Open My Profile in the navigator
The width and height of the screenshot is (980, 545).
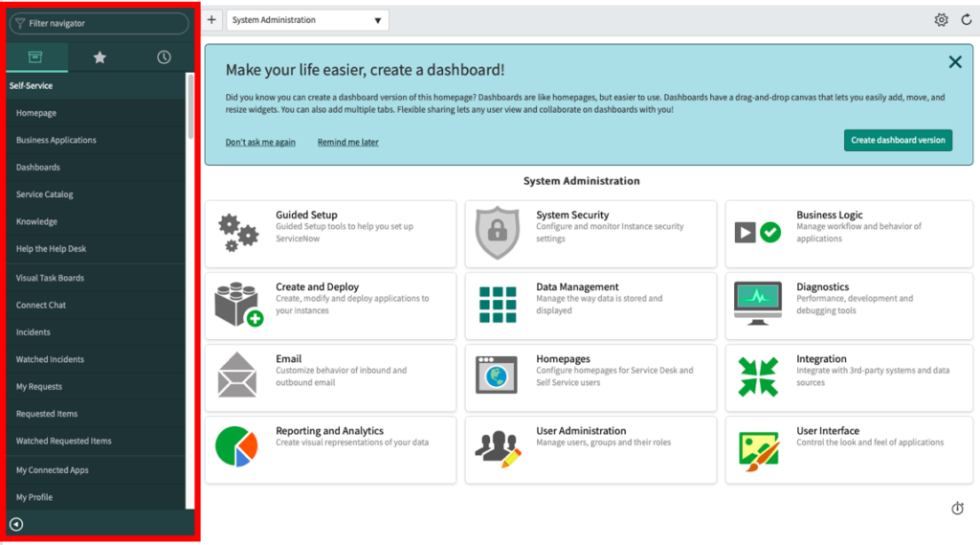coord(96,497)
